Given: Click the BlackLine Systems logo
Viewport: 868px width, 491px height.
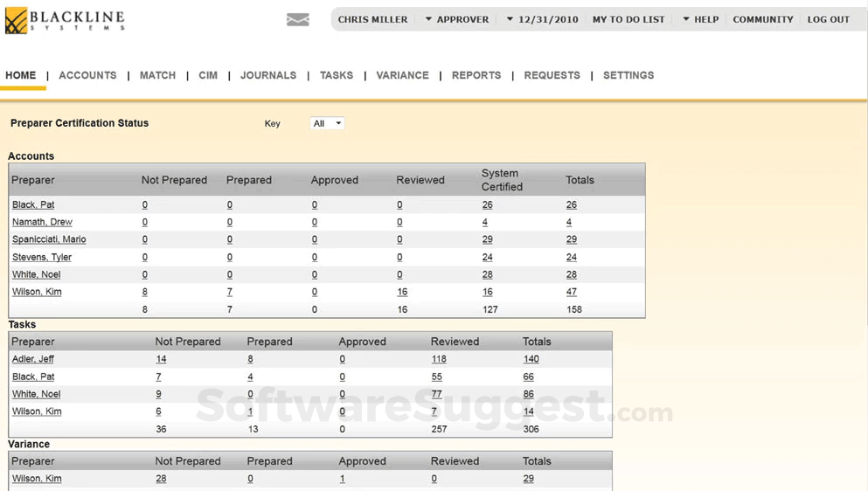Looking at the screenshot, I should [66, 20].
